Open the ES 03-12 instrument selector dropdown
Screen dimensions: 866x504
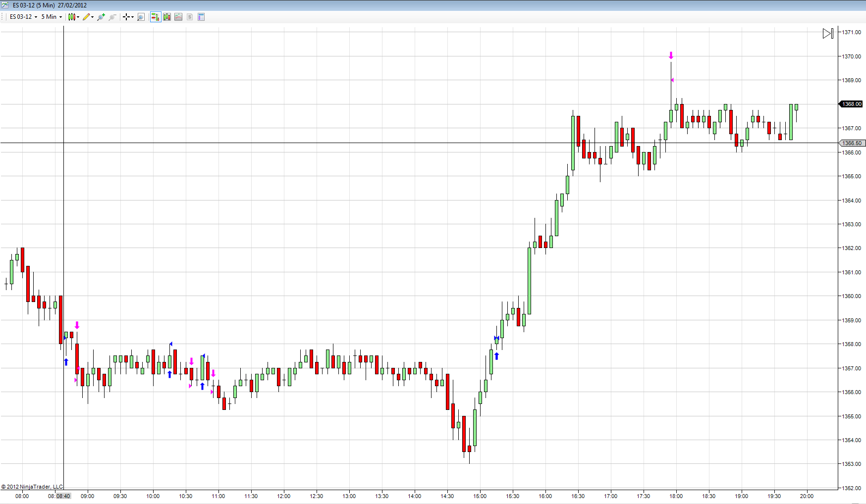(x=23, y=17)
